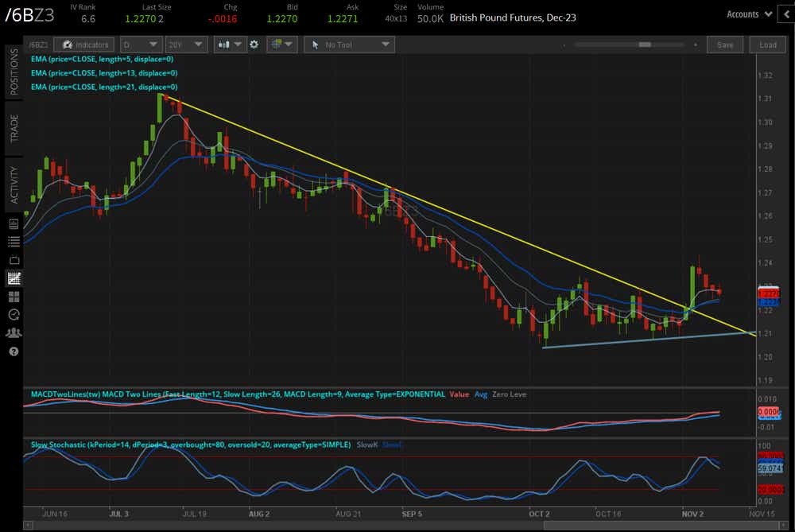Open the TRADE sidebar tab
Screen dimensions: 795x532
[x=14, y=128]
